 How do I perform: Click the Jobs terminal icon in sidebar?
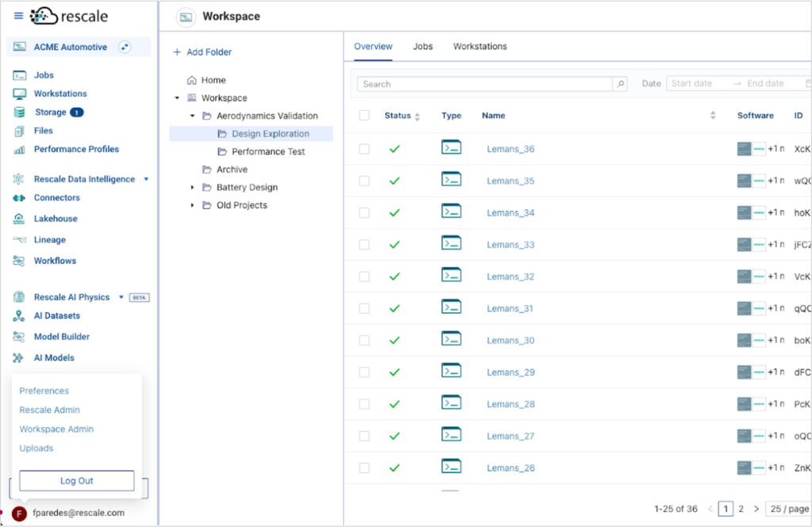(x=20, y=75)
